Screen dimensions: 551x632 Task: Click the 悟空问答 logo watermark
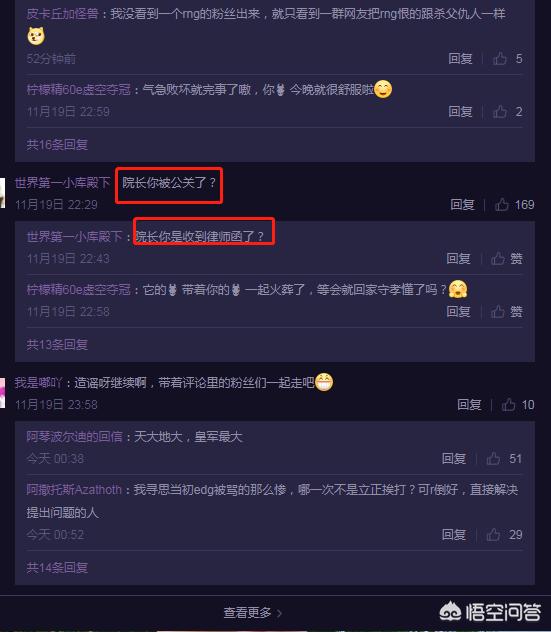[490, 612]
